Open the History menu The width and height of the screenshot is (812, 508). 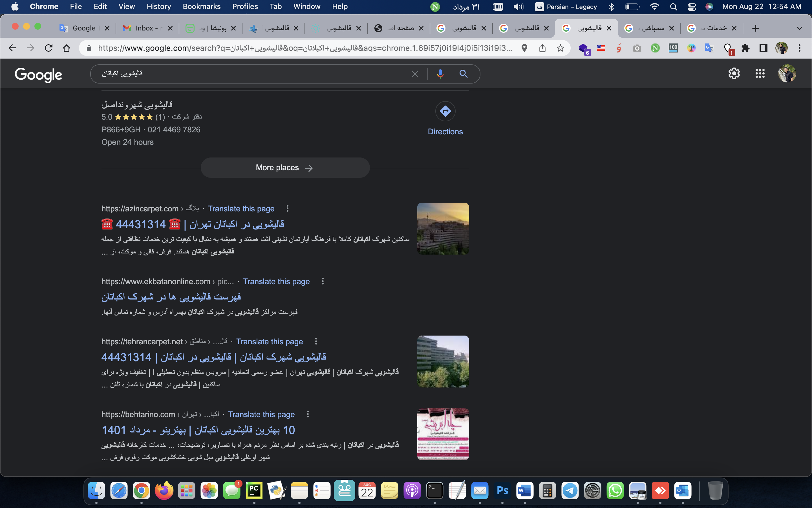(x=159, y=7)
